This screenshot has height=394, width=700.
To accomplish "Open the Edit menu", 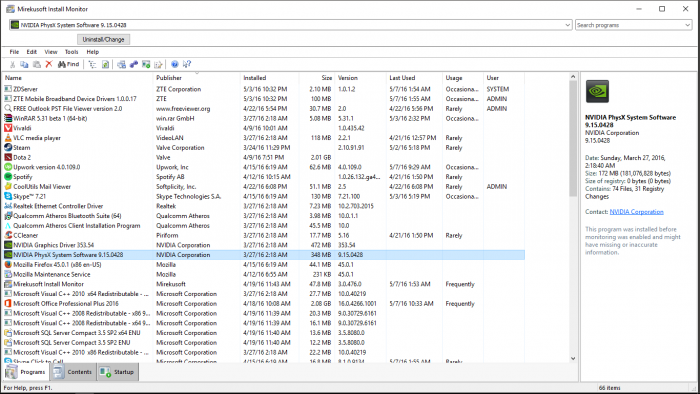I will tap(31, 52).
